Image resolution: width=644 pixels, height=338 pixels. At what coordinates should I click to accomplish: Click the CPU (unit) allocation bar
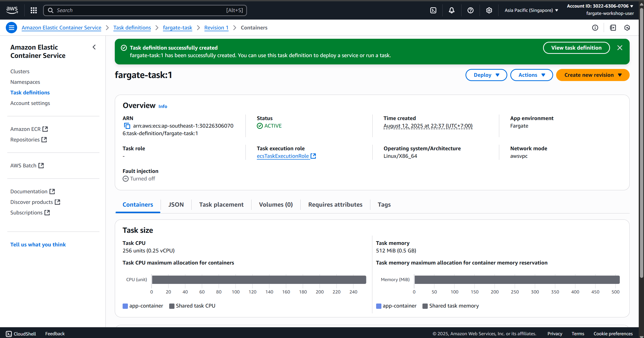coord(259,280)
